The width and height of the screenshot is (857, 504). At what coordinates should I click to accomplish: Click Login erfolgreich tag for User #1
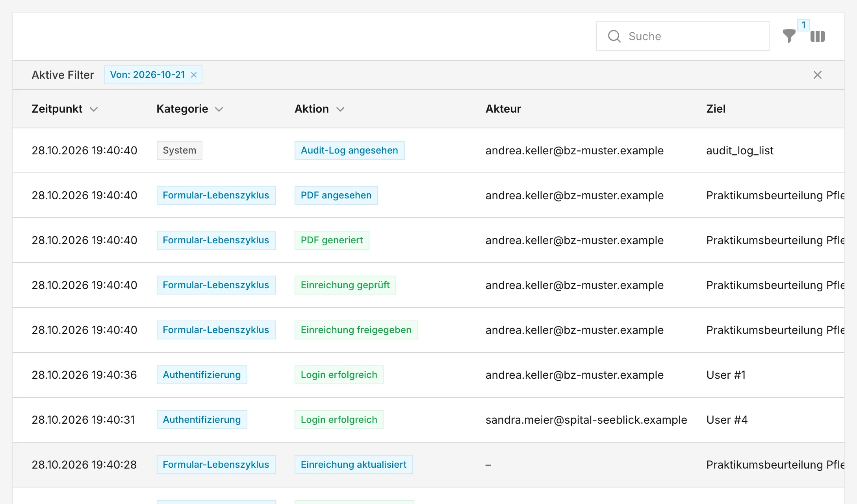pos(339,375)
